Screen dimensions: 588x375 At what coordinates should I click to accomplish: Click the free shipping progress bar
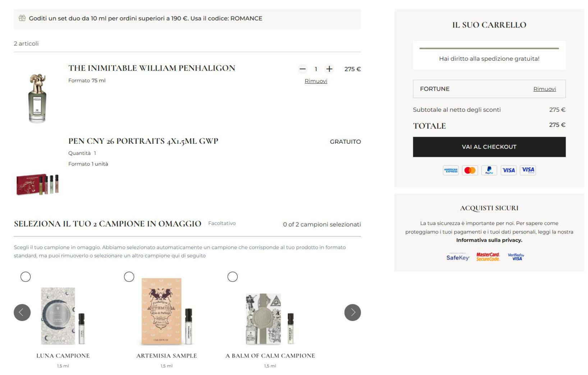coord(489,48)
